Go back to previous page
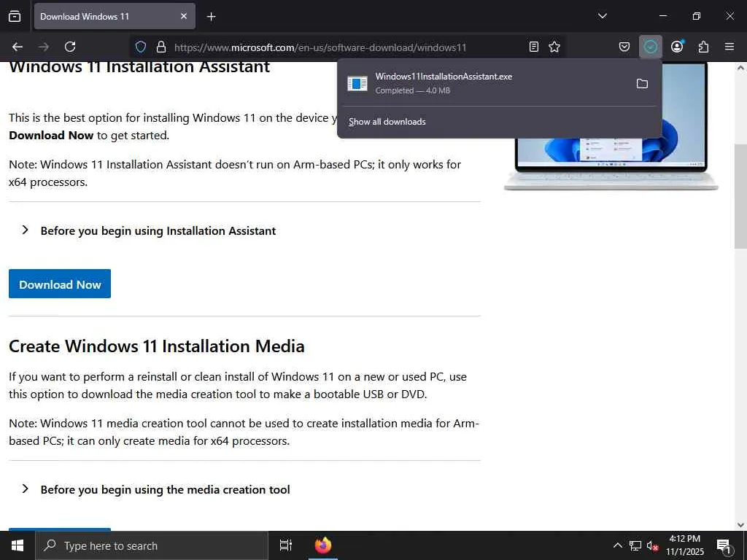Image resolution: width=747 pixels, height=560 pixels. pyautogui.click(x=18, y=47)
